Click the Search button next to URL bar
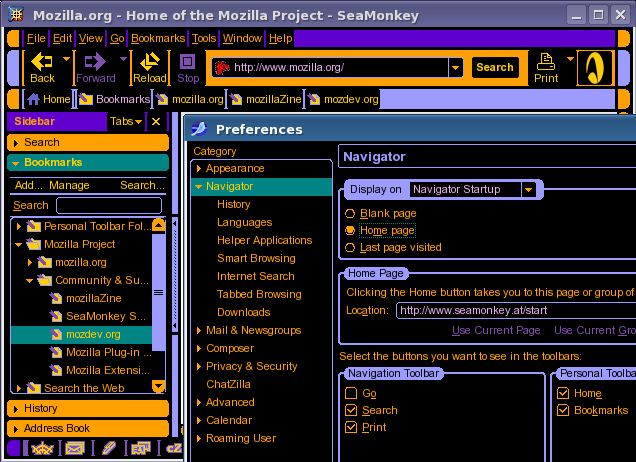Screen dimensions: 636x462 (x=495, y=67)
